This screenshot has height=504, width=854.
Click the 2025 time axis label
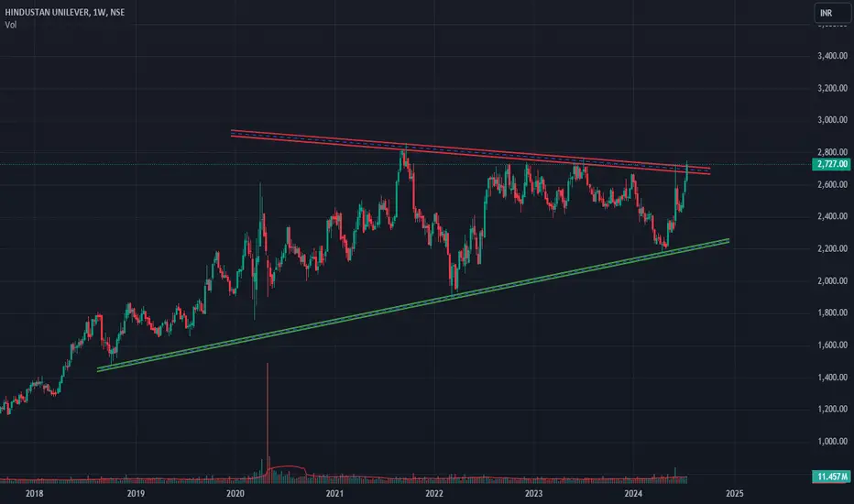click(734, 494)
